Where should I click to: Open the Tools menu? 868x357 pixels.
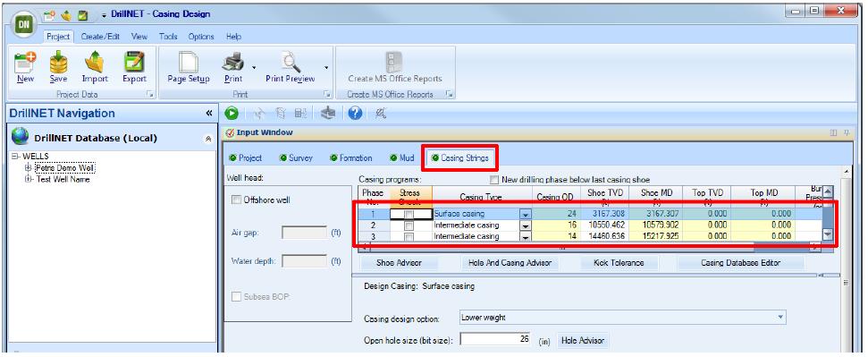coord(168,37)
